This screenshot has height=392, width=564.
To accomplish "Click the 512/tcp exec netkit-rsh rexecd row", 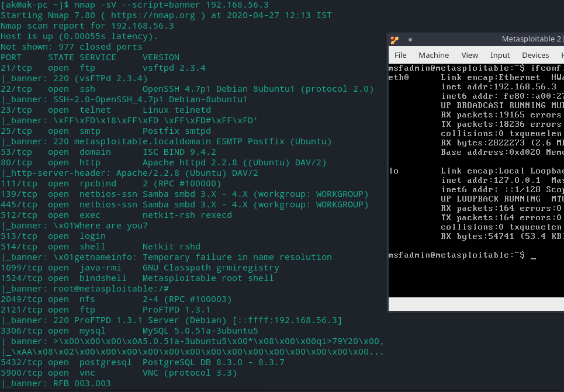I will tap(116, 215).
